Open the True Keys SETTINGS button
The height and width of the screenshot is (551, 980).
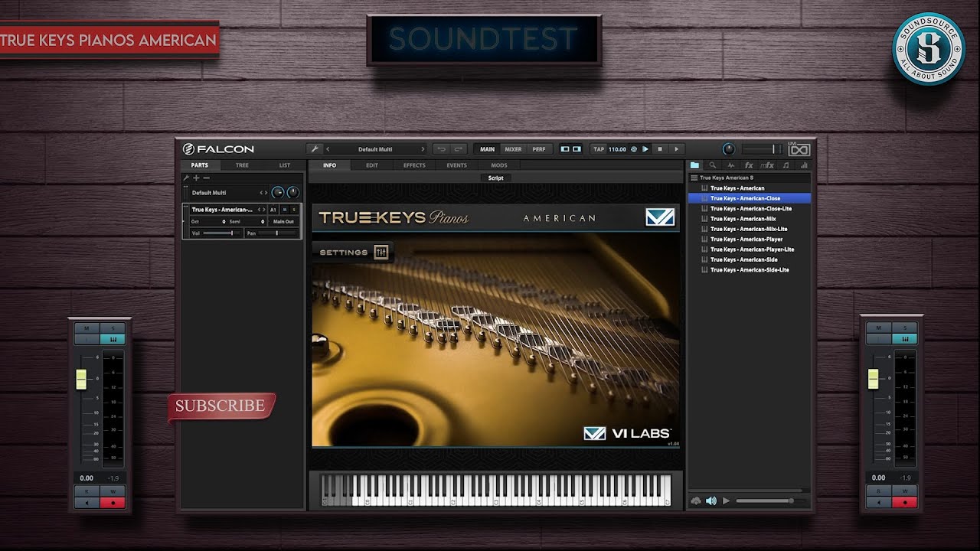(x=353, y=252)
